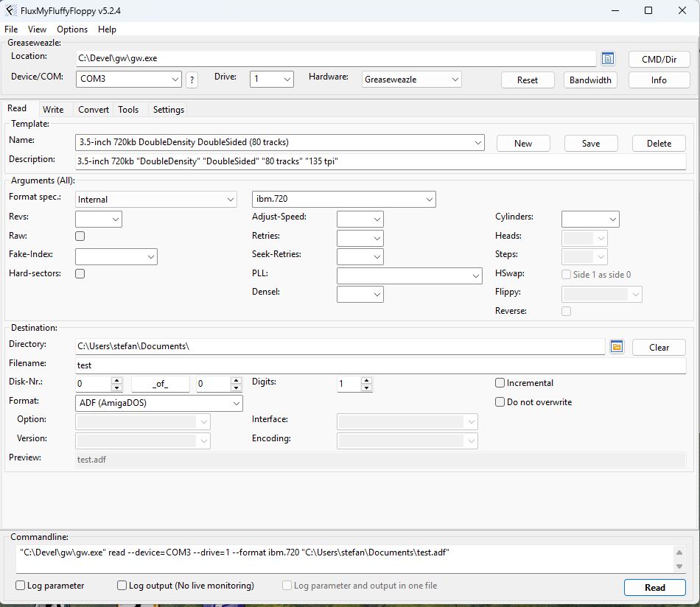Browse for gw.exe location file icon
The height and width of the screenshot is (607, 700).
click(x=608, y=58)
